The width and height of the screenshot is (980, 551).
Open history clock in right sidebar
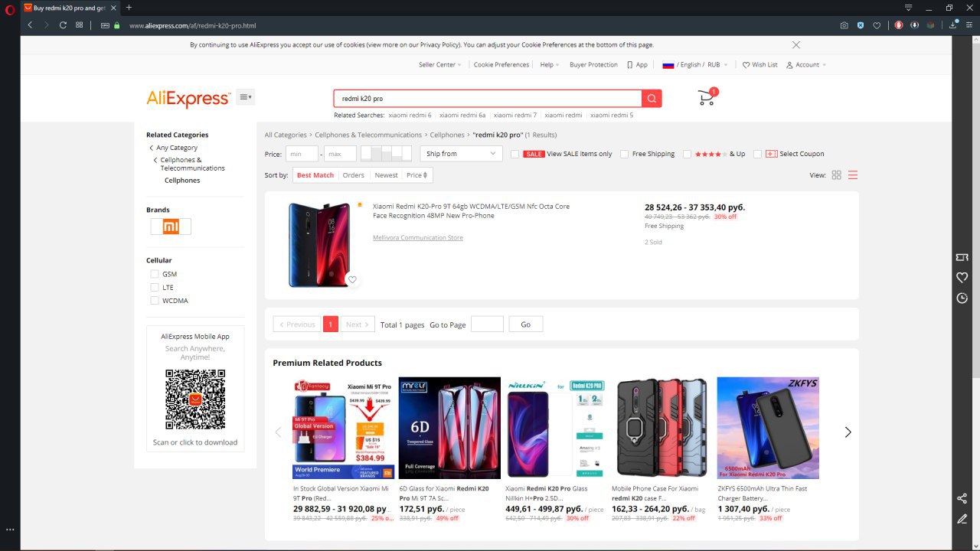[x=962, y=298]
